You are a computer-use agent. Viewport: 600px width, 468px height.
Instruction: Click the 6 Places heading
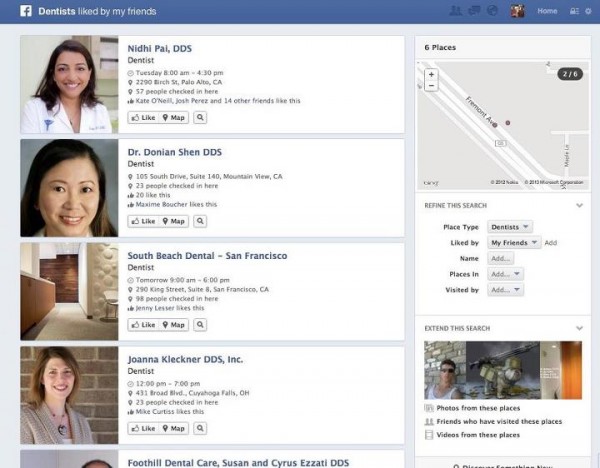point(440,47)
